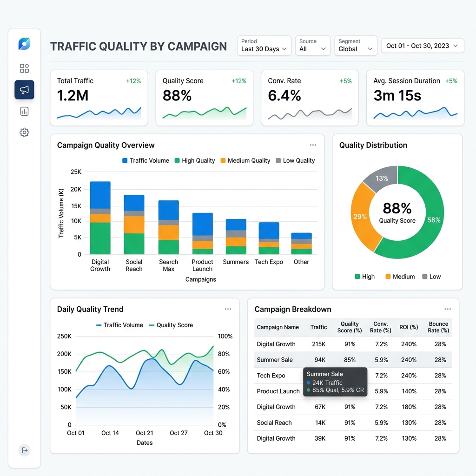Select the Social Reach table row

click(353, 423)
